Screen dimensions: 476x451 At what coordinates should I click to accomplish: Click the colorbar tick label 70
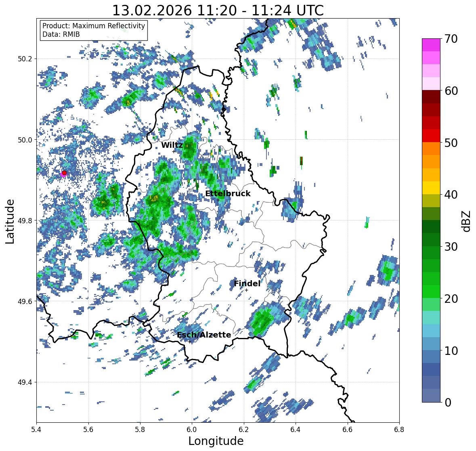click(x=451, y=39)
